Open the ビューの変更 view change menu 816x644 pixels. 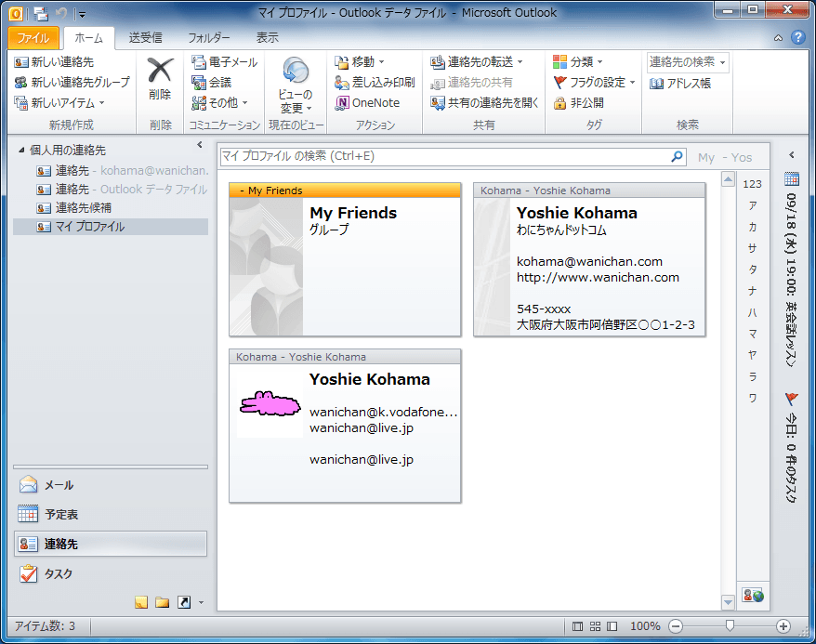tap(296, 85)
